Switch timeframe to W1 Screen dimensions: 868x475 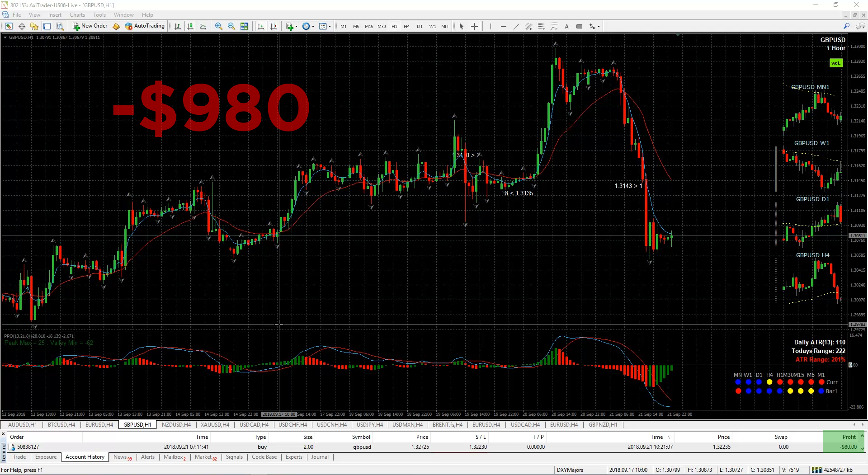433,26
